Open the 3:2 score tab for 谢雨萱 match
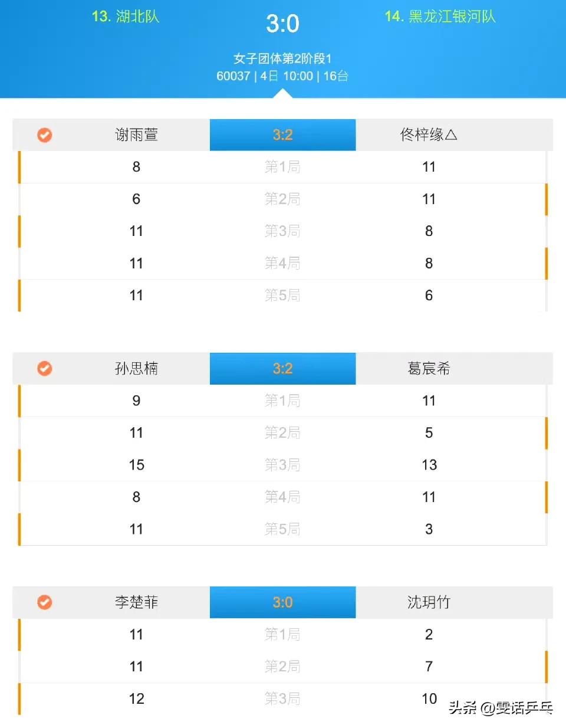 click(283, 135)
